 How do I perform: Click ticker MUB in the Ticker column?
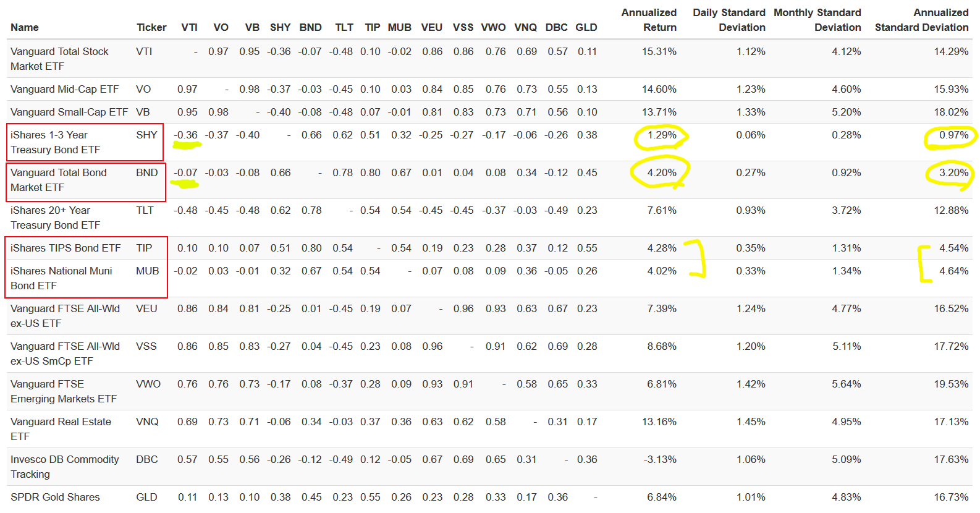coord(148,271)
